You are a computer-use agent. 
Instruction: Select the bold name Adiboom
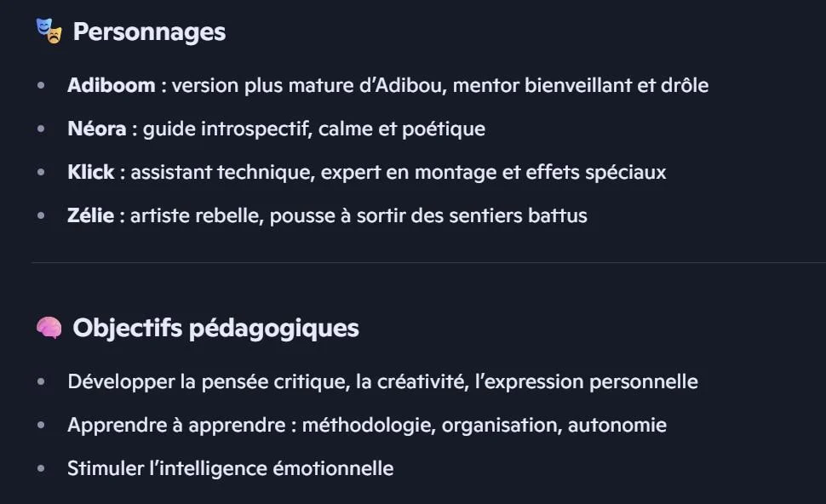(x=112, y=85)
